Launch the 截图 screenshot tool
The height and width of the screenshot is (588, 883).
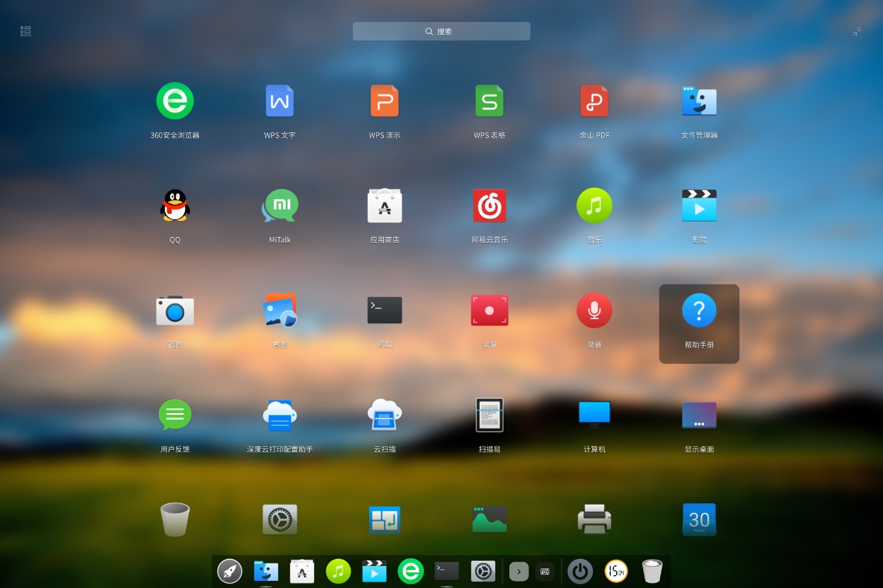175,311
